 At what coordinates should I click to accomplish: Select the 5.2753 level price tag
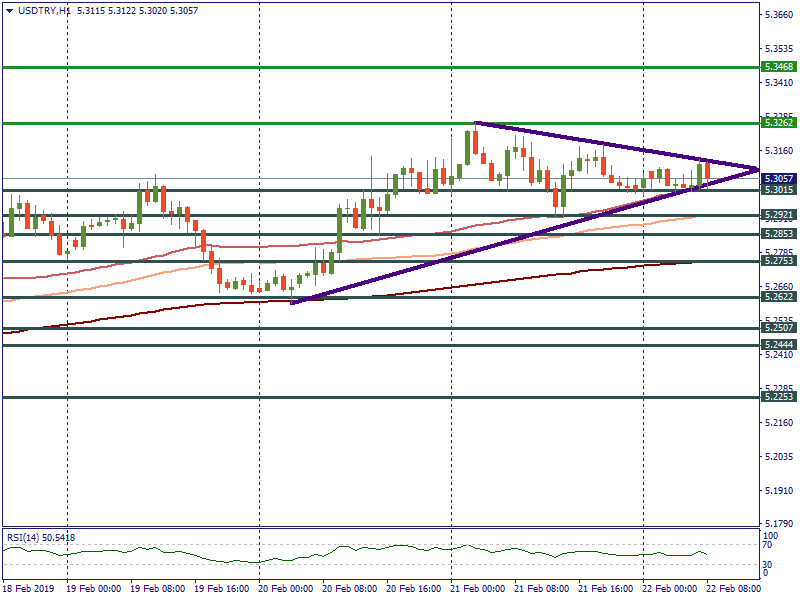779,261
